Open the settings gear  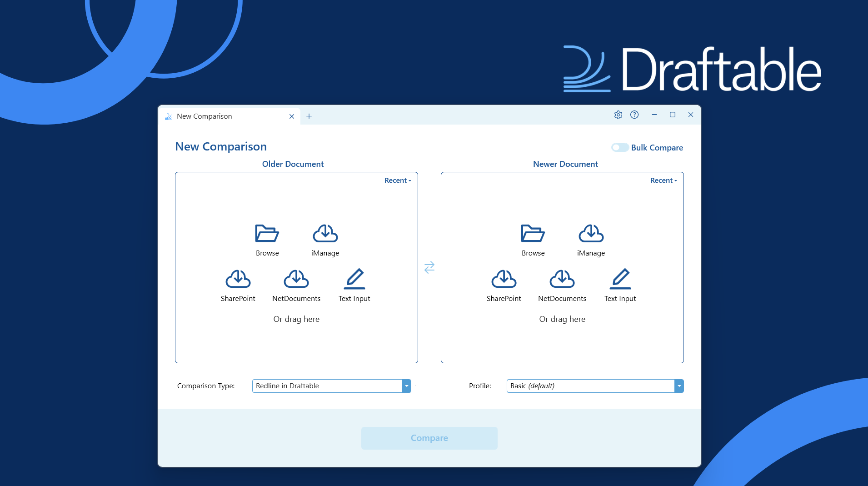(618, 115)
